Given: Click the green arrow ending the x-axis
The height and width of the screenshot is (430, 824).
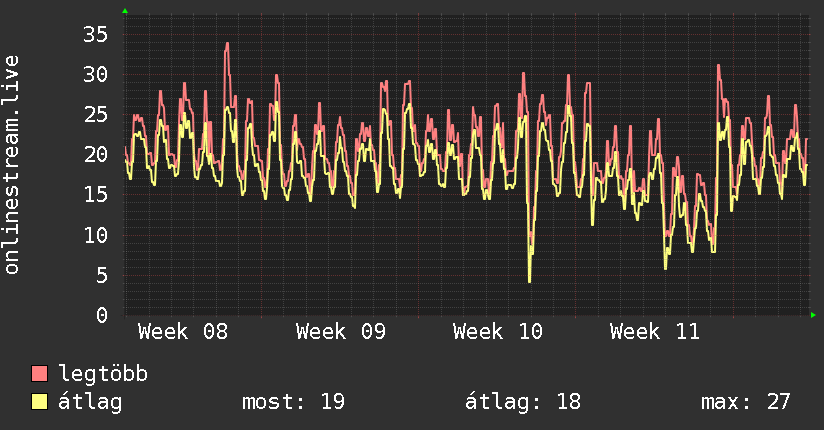Looking at the screenshot, I should pyautogui.click(x=813, y=315).
